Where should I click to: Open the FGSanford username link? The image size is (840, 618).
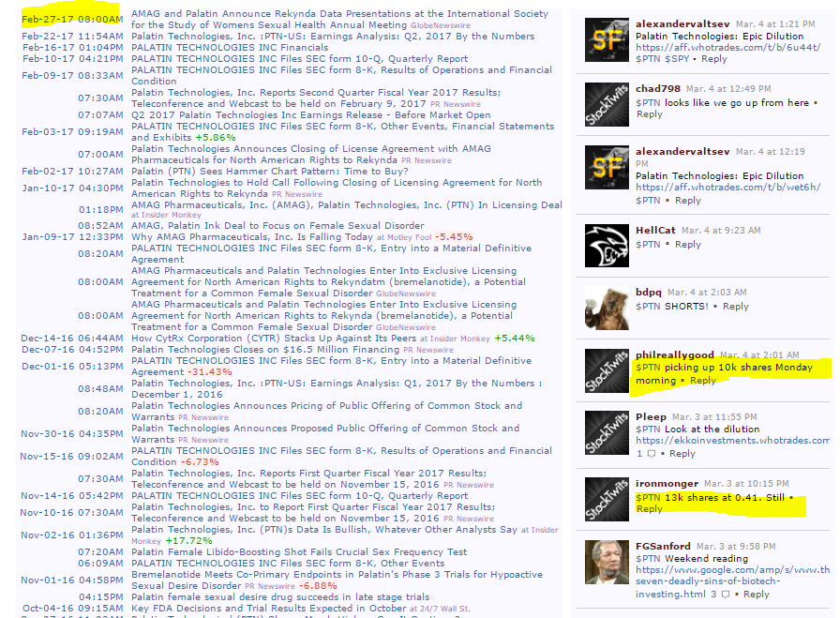663,546
